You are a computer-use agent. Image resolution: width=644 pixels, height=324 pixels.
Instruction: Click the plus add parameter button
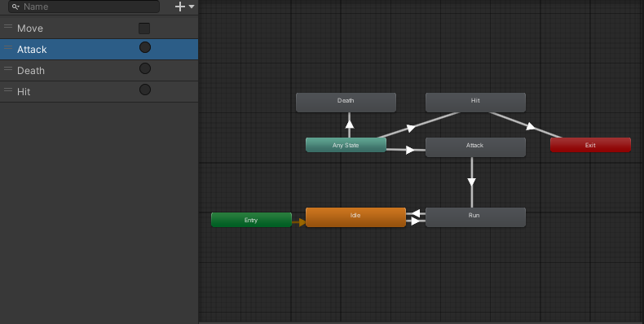coord(180,7)
